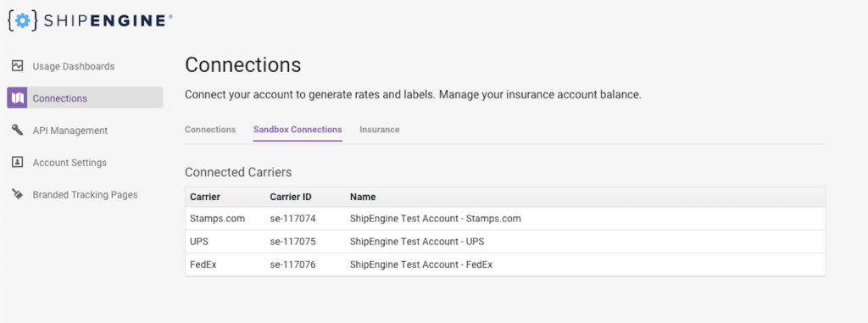The width and height of the screenshot is (868, 323).
Task: Click carrier ID se-117074
Action: pyautogui.click(x=292, y=219)
